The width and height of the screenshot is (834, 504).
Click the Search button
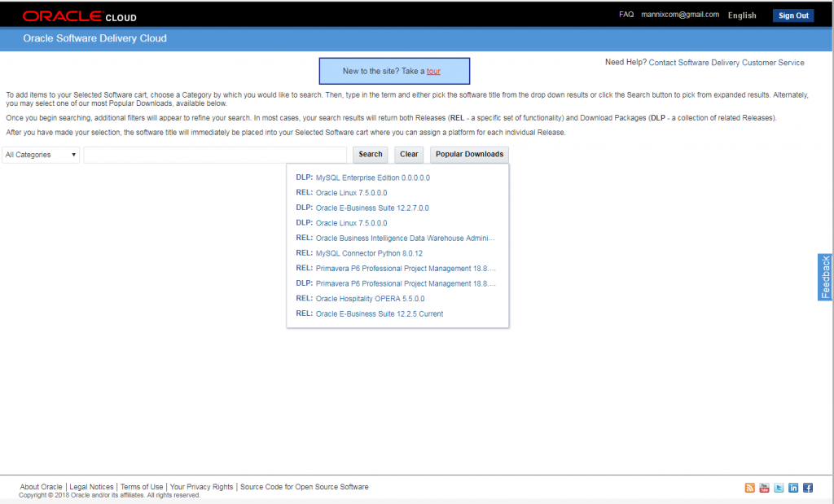(x=371, y=154)
